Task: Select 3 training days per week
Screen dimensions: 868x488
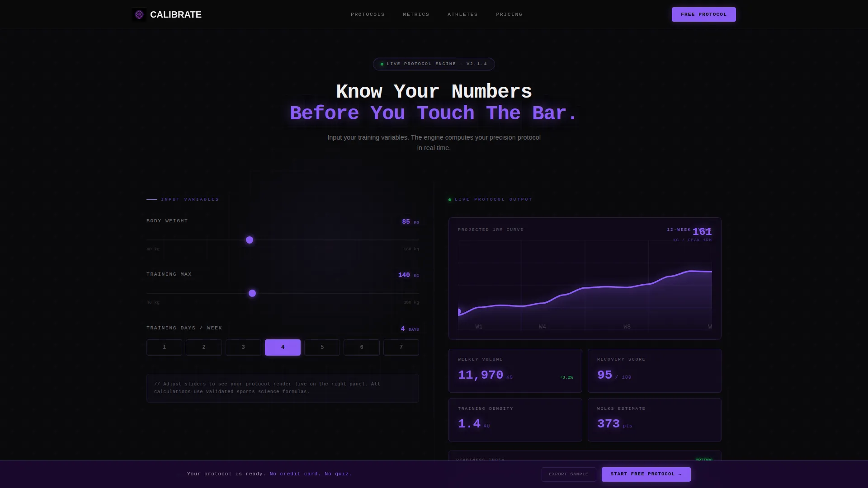Action: (x=243, y=347)
